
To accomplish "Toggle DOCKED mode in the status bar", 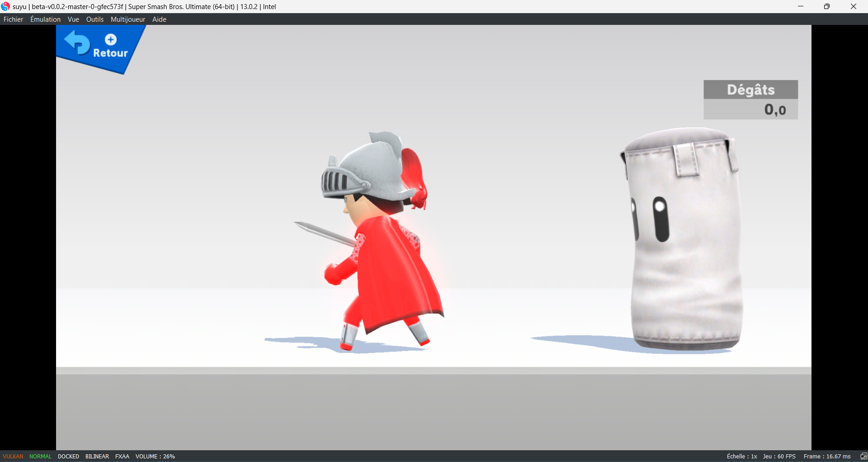I will [68, 456].
